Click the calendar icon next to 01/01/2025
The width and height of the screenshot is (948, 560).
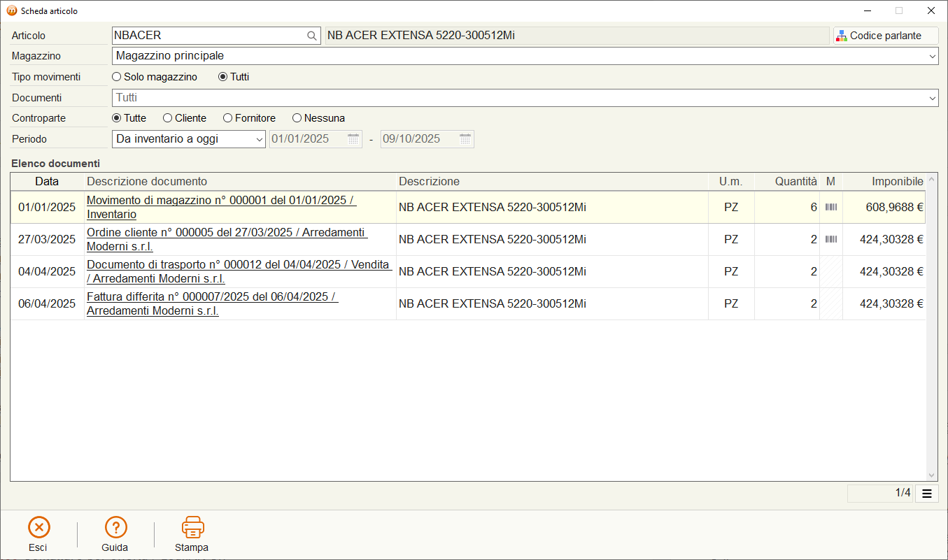353,138
